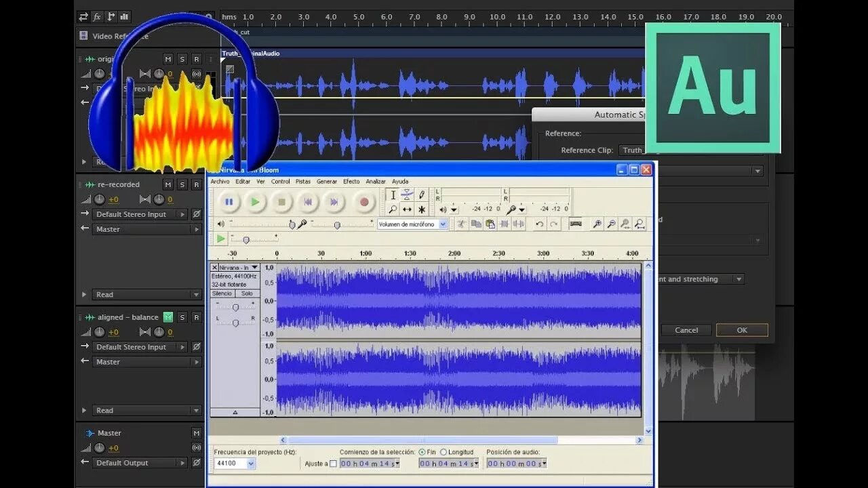Select the Draw pencil tool in Audacity
868x488 pixels.
tap(422, 195)
